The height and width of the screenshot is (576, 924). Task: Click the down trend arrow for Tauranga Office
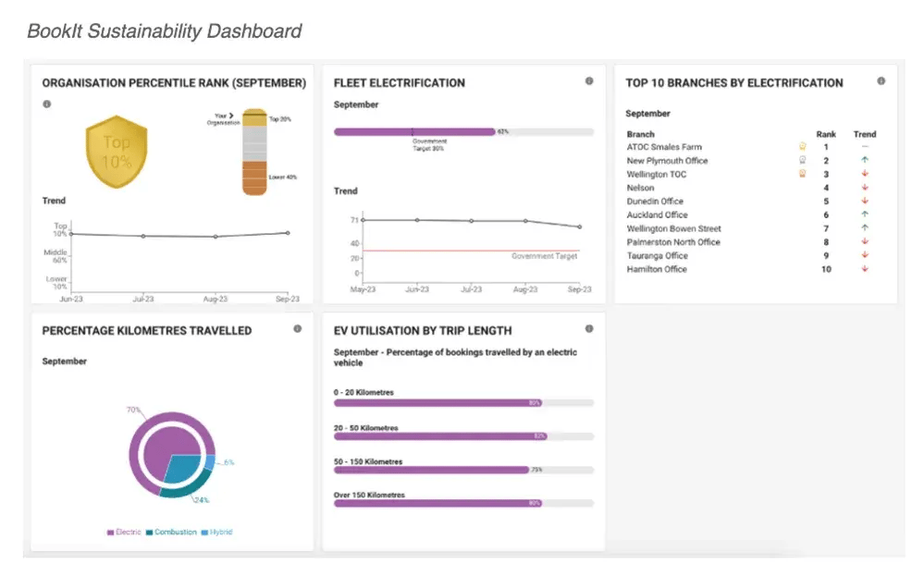click(x=865, y=255)
